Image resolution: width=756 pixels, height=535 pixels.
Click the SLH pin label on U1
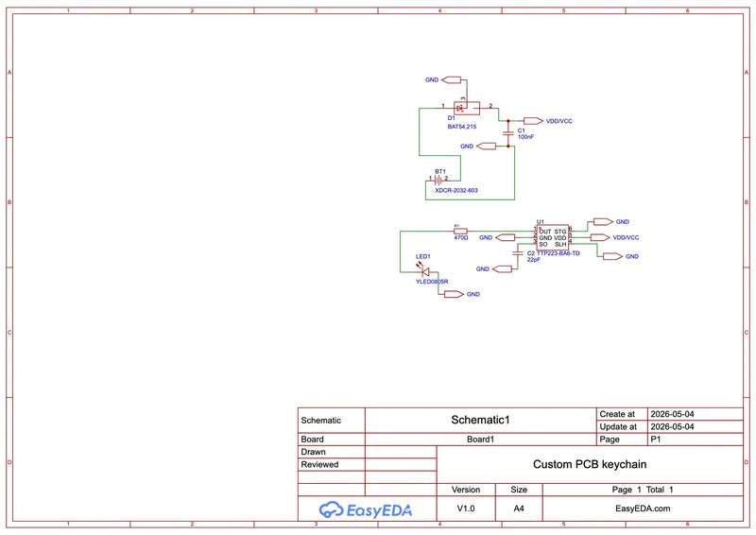pyautogui.click(x=560, y=244)
